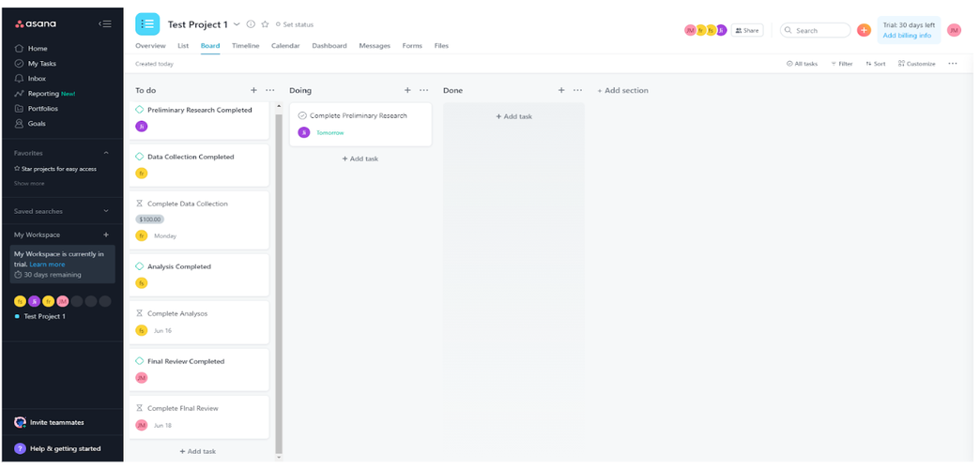The image size is (980, 469).
Task: Open the Dashboard tab
Action: [x=329, y=46]
